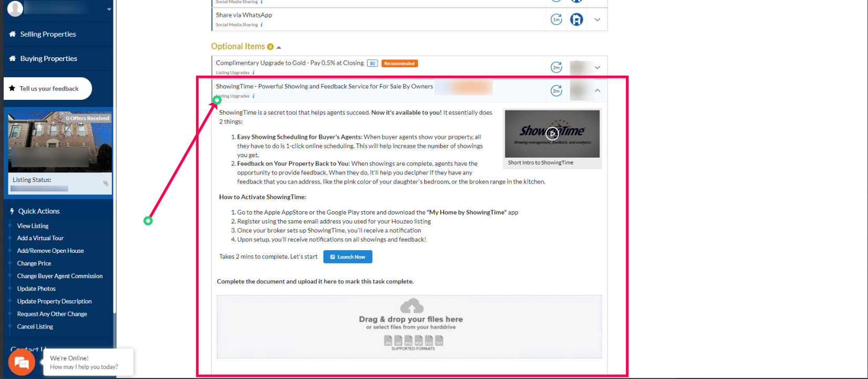This screenshot has height=379, width=868.
Task: Open Buying Properties menu
Action: point(48,58)
